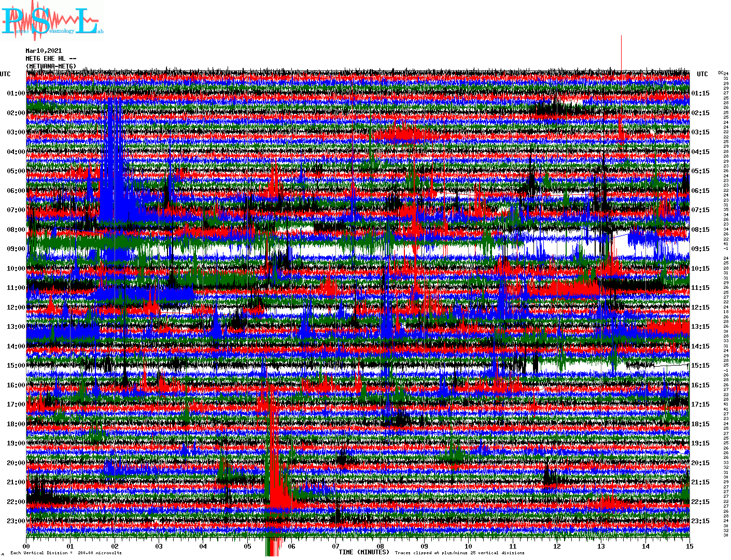Click the 10 minute tick on bottom axis
The image size is (731, 560).
(468, 547)
